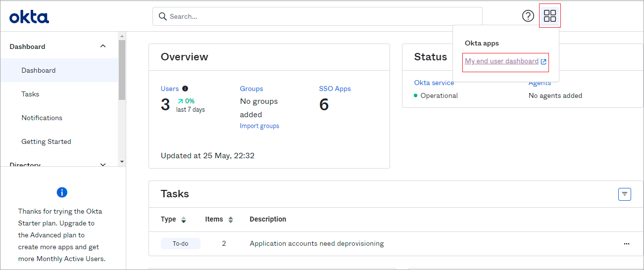Open the three-dot menu for the To-do row
The width and height of the screenshot is (644, 270).
click(627, 244)
